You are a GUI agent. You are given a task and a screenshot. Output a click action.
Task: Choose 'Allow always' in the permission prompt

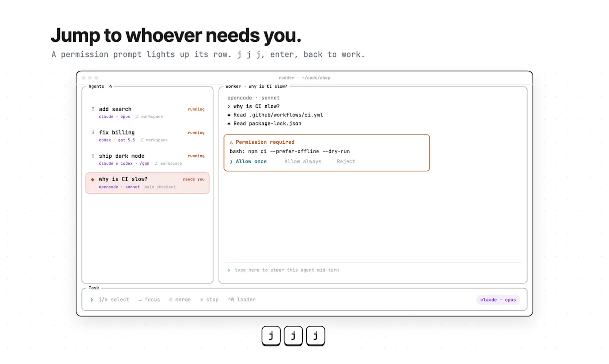[x=303, y=162]
